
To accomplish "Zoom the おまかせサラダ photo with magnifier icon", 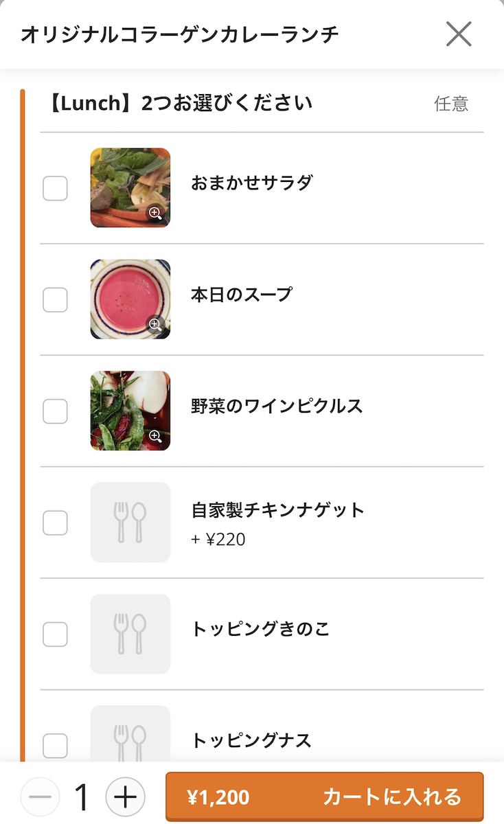I will pos(155,214).
